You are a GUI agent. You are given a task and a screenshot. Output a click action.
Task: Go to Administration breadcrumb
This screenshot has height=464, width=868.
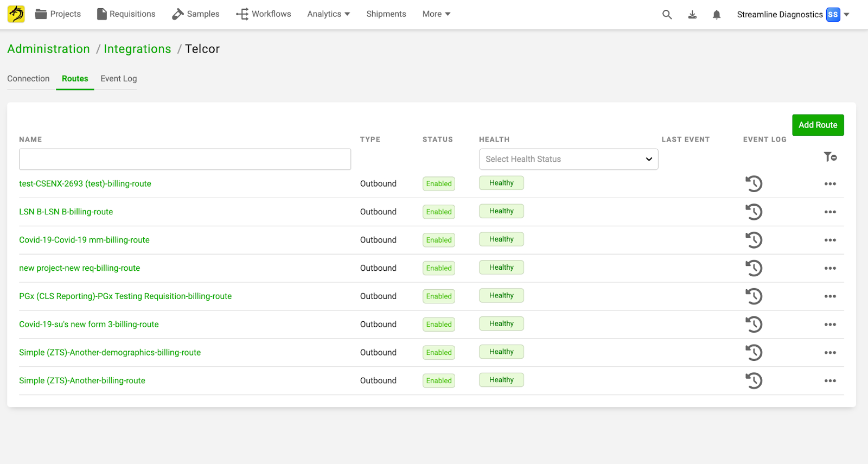click(x=49, y=49)
